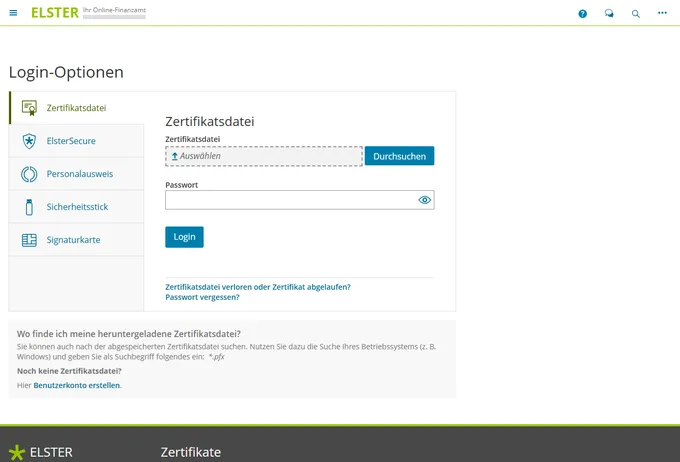Click the 'Zertifikate' footer heading
The image size is (680, 462).
coord(190,452)
